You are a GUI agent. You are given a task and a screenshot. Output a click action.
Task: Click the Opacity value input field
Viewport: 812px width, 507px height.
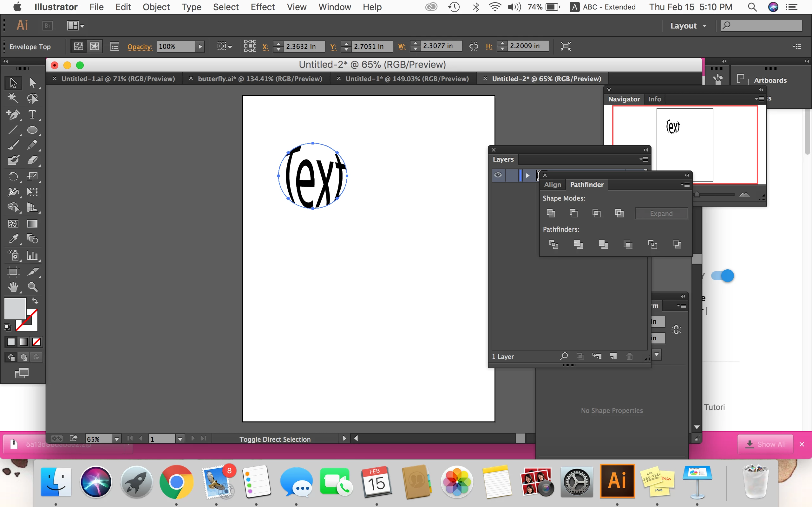tap(175, 46)
